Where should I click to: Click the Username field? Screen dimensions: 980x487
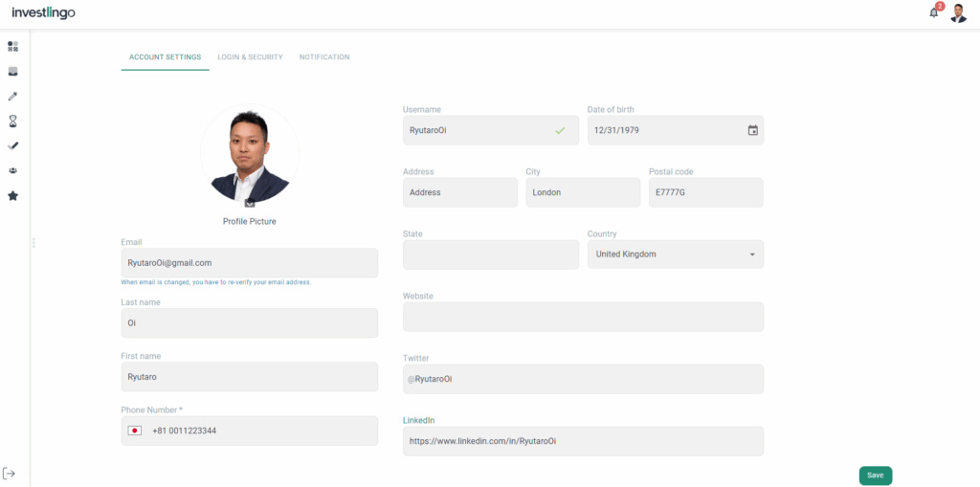click(x=491, y=130)
